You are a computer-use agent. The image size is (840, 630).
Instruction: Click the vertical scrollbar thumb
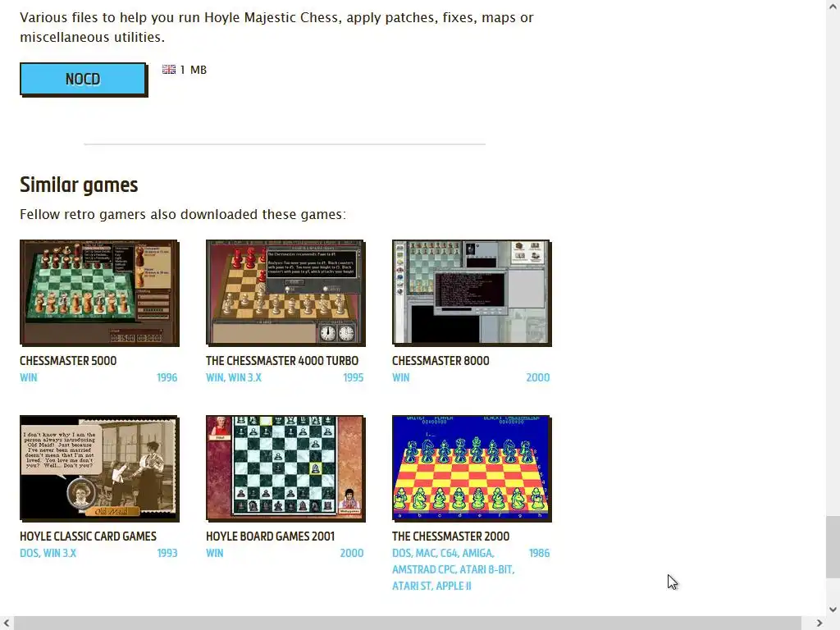point(833,547)
